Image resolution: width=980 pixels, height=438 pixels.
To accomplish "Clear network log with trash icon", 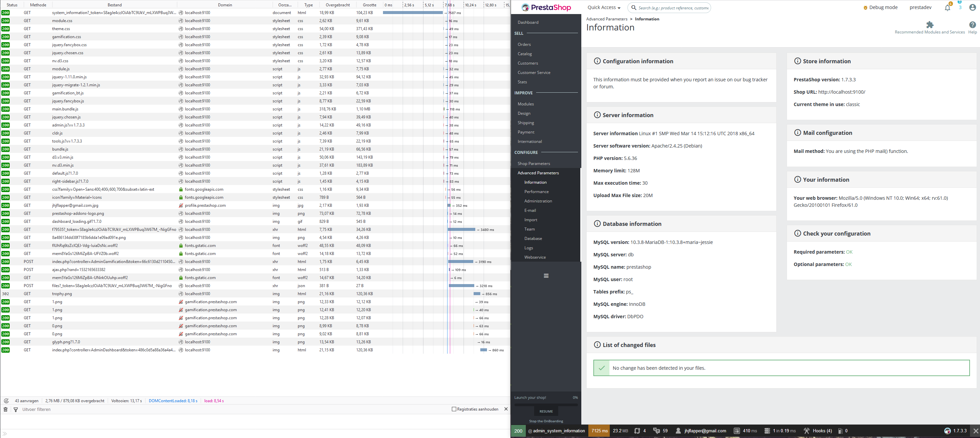I will 5,410.
